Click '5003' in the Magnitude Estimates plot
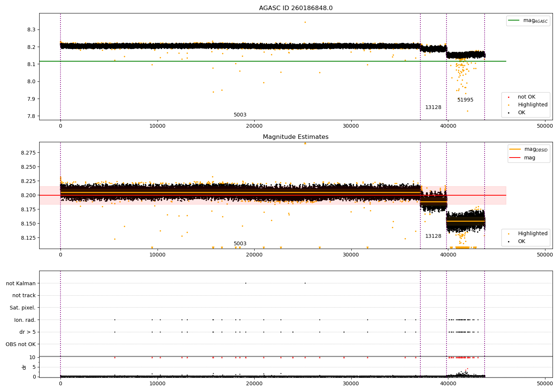The width and height of the screenshot is (560, 392). point(240,244)
